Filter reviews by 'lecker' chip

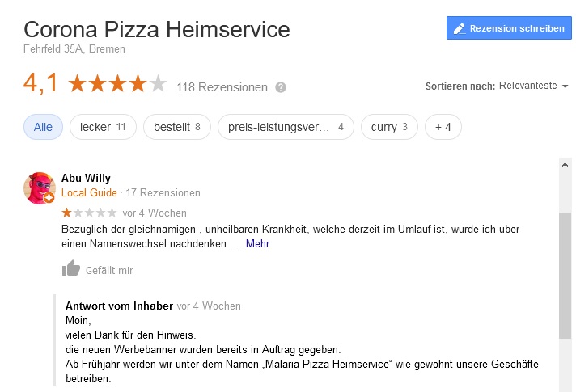[x=103, y=127]
